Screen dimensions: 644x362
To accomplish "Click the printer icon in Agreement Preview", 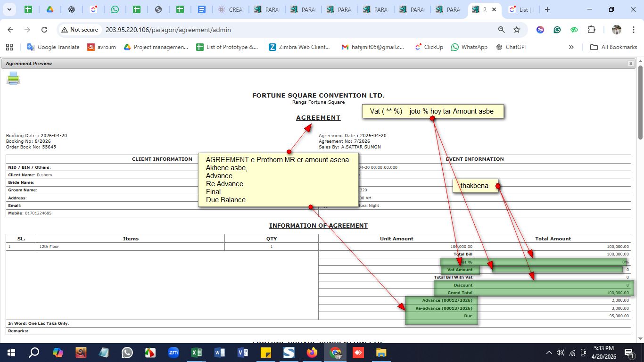I will 13,78.
